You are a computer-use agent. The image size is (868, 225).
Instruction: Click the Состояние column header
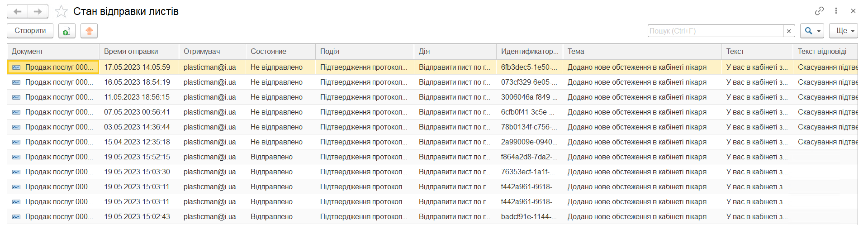(x=268, y=52)
